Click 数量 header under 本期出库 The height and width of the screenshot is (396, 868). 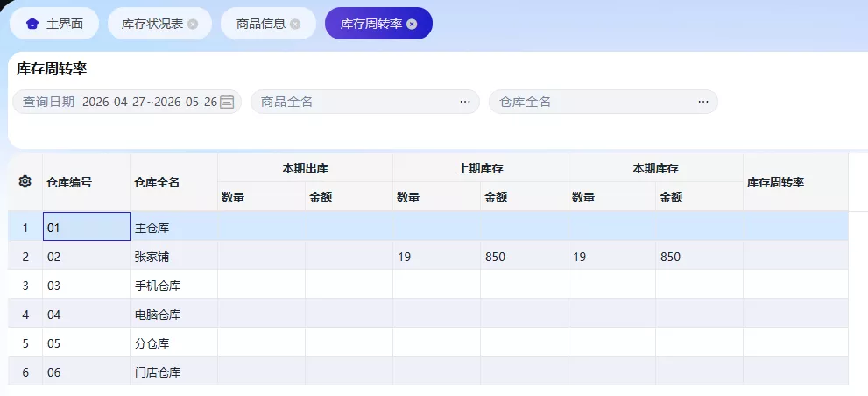261,196
